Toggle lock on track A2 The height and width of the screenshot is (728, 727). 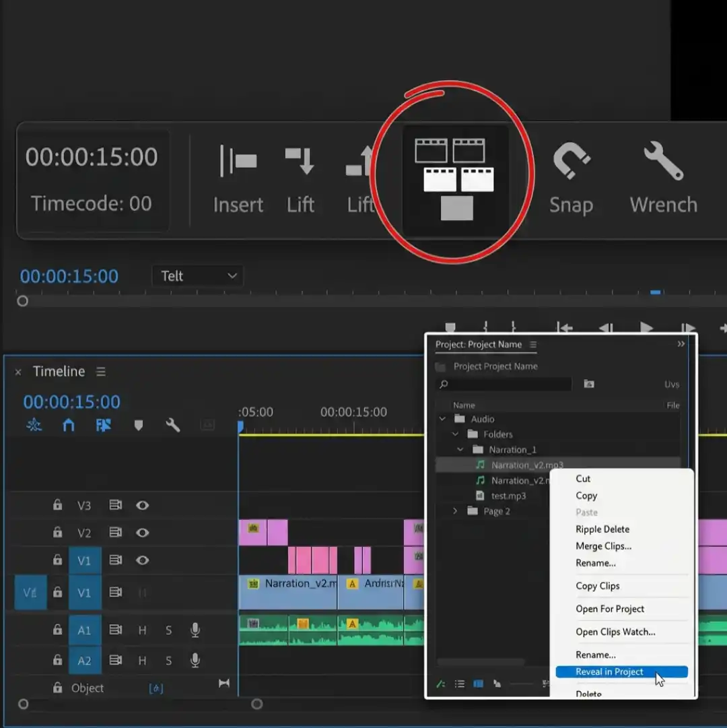57,660
